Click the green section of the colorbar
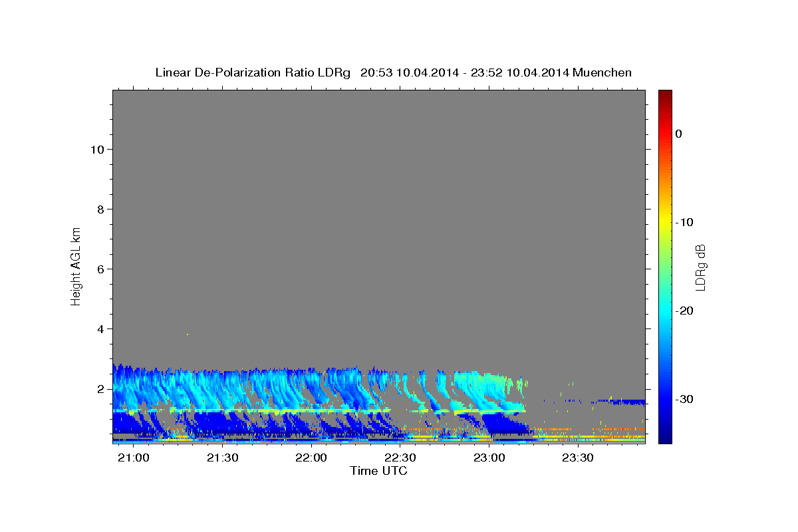 coord(665,263)
